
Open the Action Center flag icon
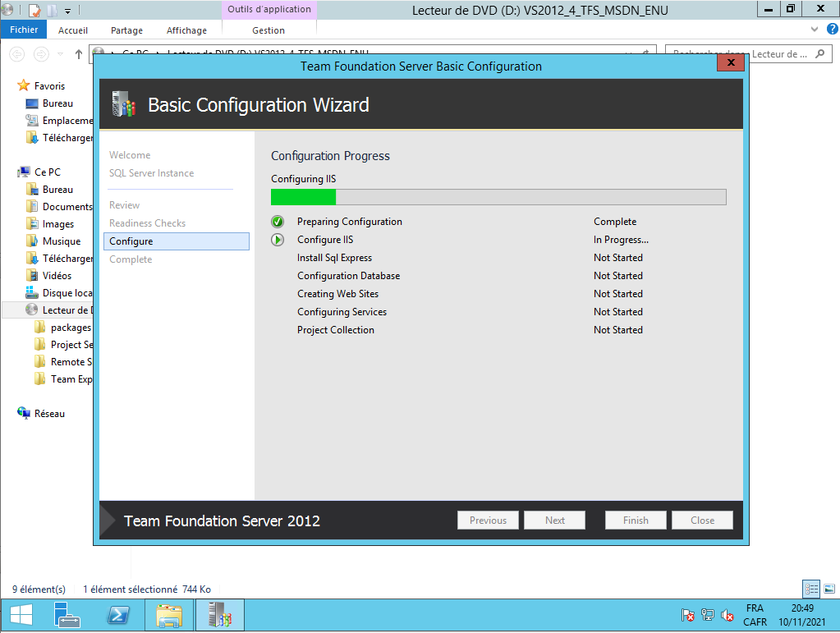click(x=688, y=615)
